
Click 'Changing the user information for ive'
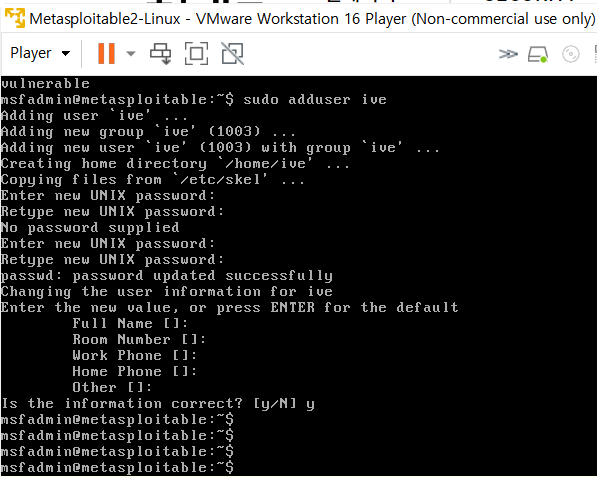[x=167, y=292]
